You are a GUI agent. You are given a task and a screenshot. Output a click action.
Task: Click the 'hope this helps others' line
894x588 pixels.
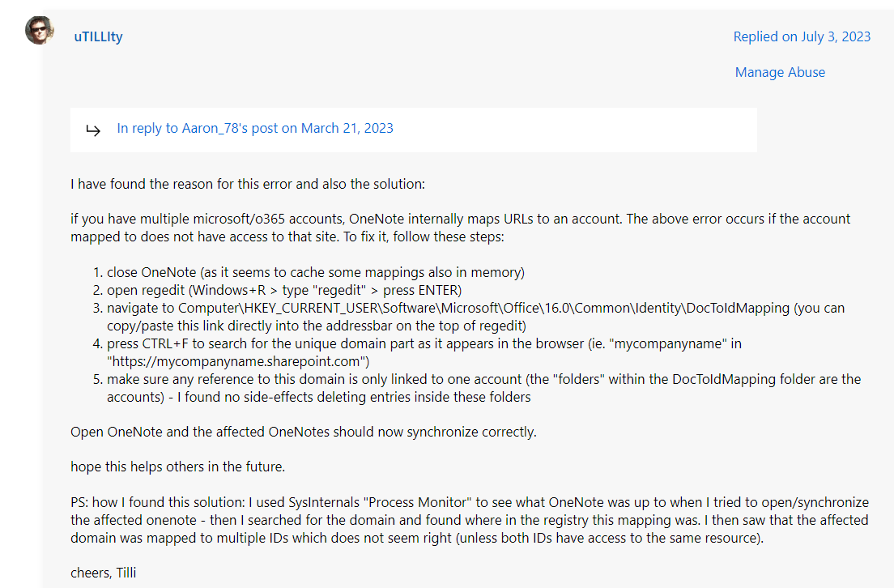[x=177, y=467]
